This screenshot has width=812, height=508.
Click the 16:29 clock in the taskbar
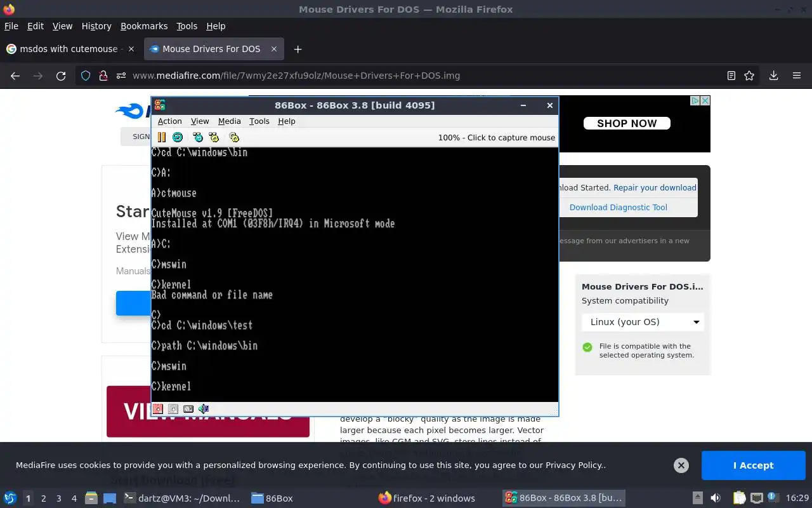pos(797,498)
